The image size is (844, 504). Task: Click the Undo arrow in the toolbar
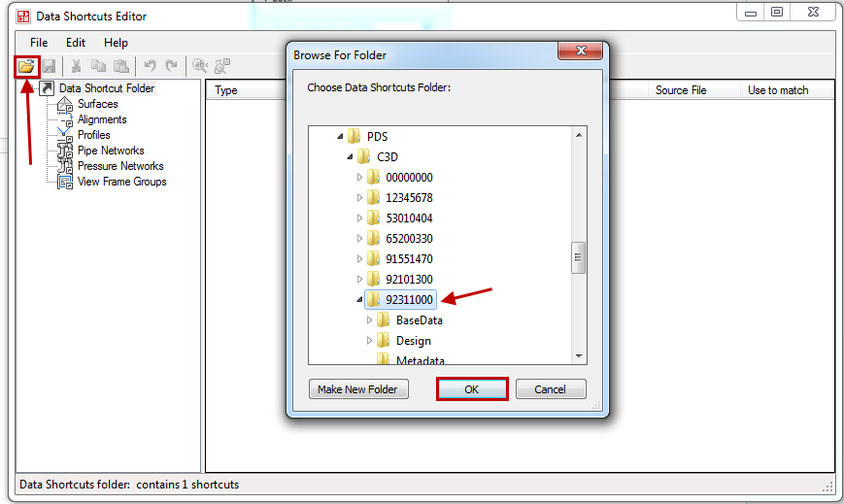coord(150,66)
